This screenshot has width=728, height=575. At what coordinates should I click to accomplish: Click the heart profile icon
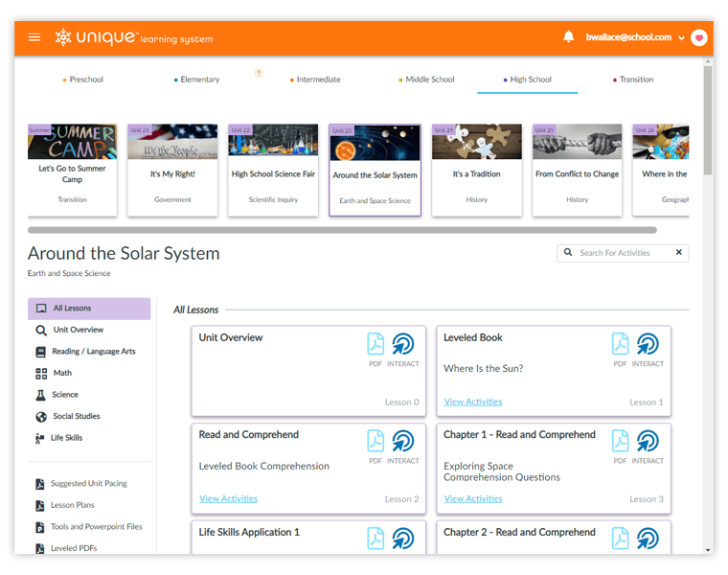pyautogui.click(x=698, y=37)
